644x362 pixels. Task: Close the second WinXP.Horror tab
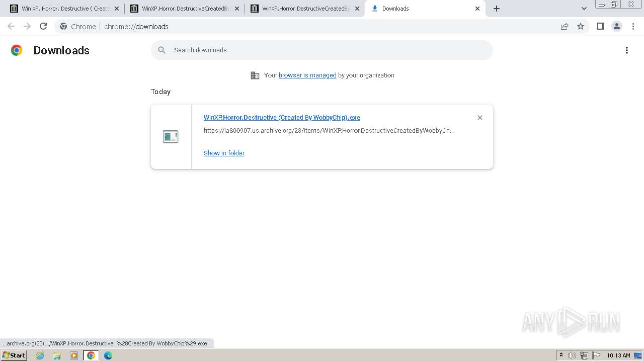pyautogui.click(x=237, y=9)
